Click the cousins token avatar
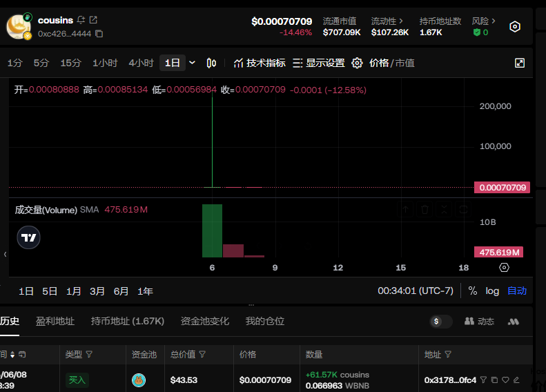 point(19,26)
